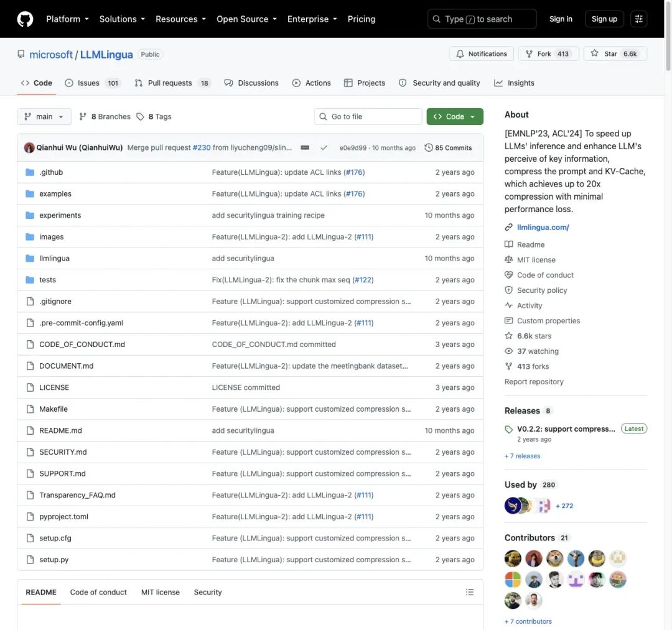Open the pyproject.toml file

64,517
